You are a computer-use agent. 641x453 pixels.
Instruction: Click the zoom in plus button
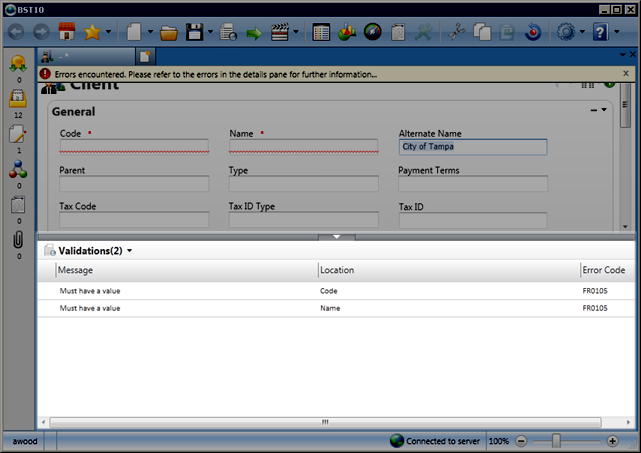point(612,441)
